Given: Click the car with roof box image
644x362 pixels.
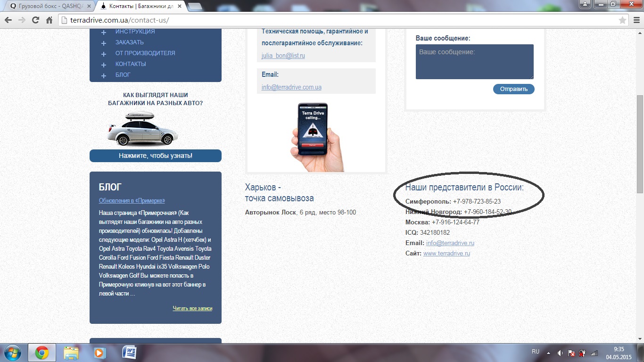Looking at the screenshot, I should click(141, 128).
